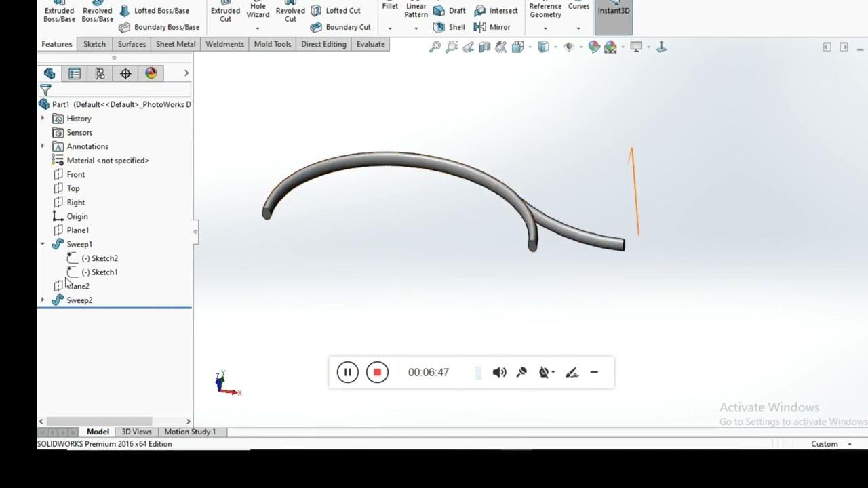This screenshot has height=488, width=868.
Task: Select the Boundary Boss/Base tool
Action: (159, 27)
